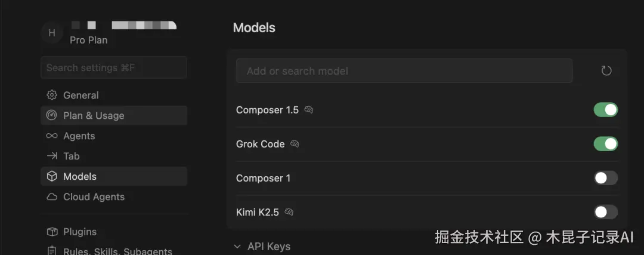The width and height of the screenshot is (644, 255).
Task: Enable the Composer 1 model
Action: [x=605, y=178]
